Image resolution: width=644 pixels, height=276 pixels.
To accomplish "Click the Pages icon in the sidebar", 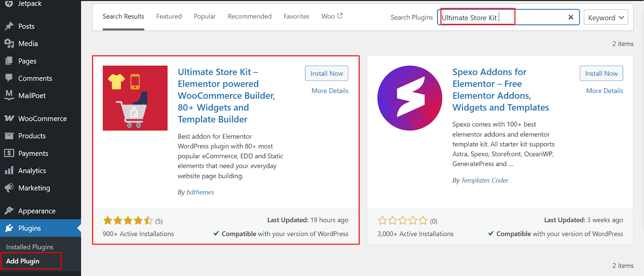I will coord(9,61).
